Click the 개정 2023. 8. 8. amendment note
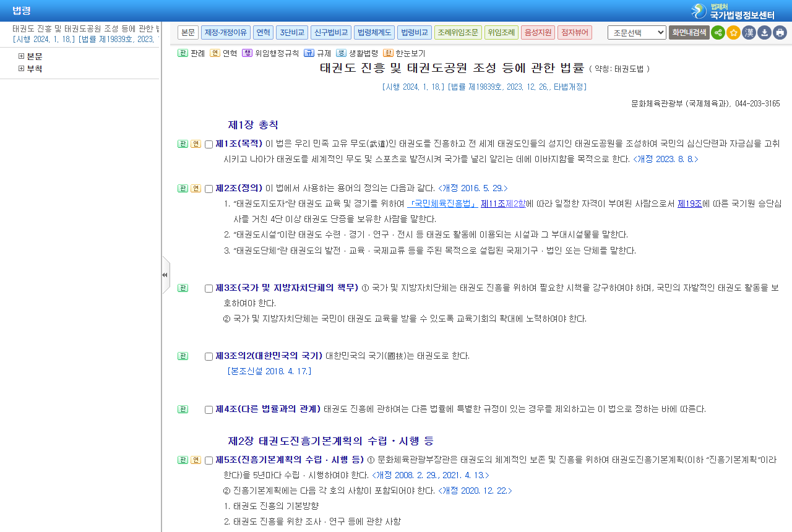This screenshot has height=532, width=792. coord(665,159)
